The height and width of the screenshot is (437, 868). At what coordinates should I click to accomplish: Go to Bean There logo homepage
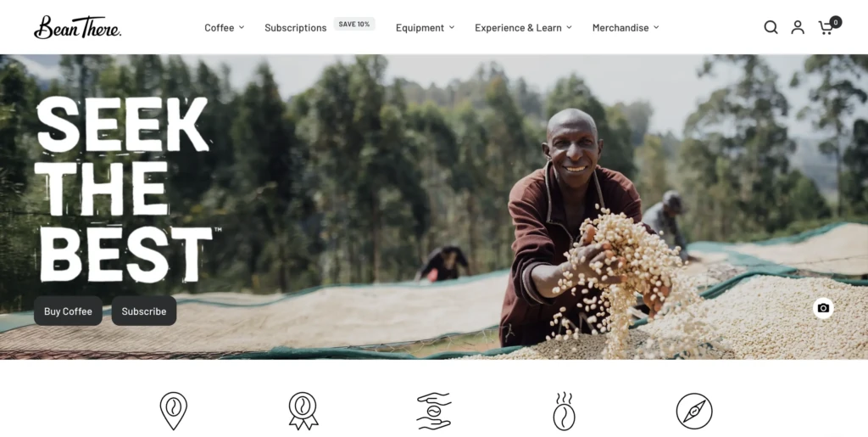point(77,27)
